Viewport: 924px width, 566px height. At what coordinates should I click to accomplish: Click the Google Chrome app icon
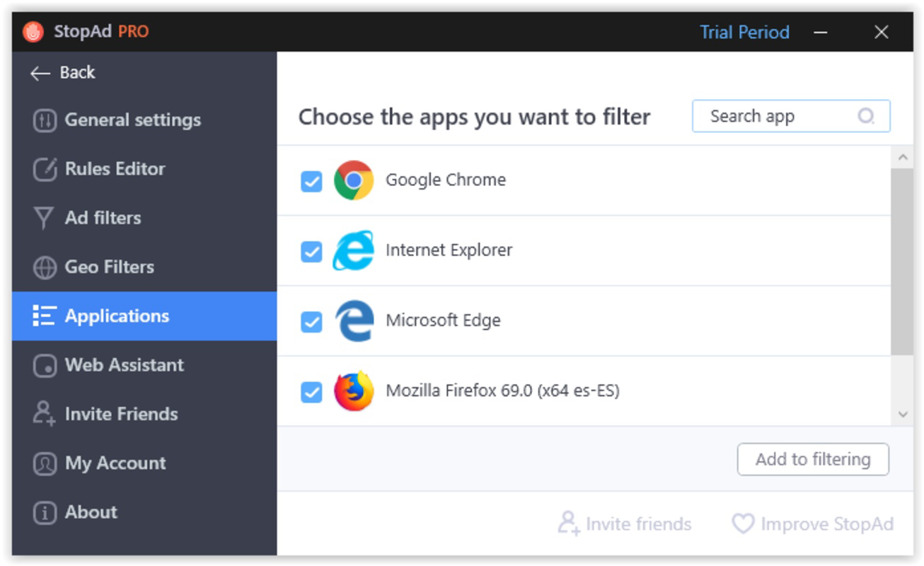tap(354, 180)
